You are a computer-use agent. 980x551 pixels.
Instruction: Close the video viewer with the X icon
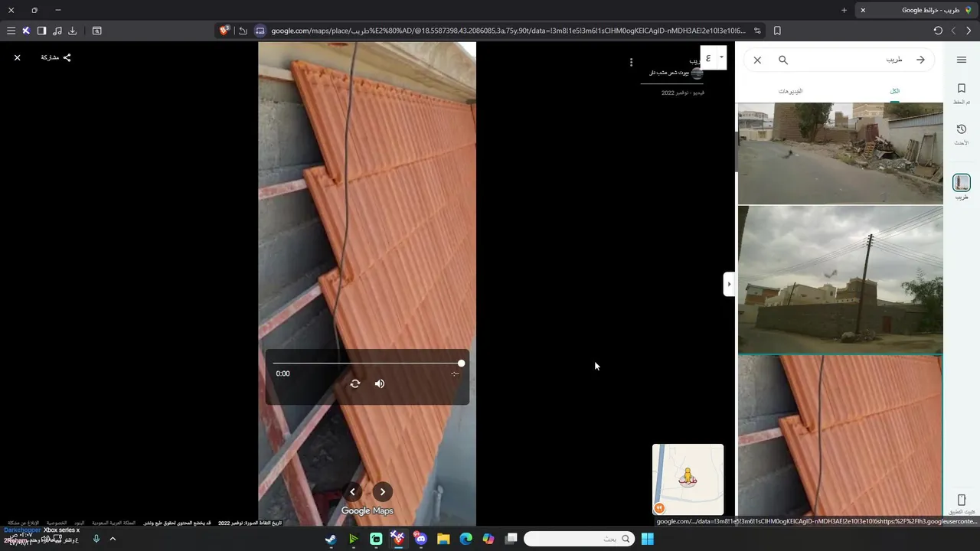tap(17, 57)
